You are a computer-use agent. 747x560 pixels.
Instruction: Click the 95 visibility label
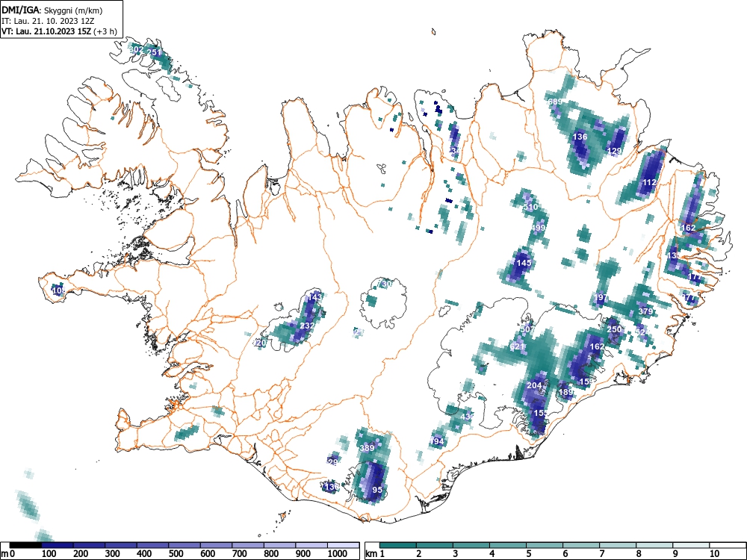377,490
